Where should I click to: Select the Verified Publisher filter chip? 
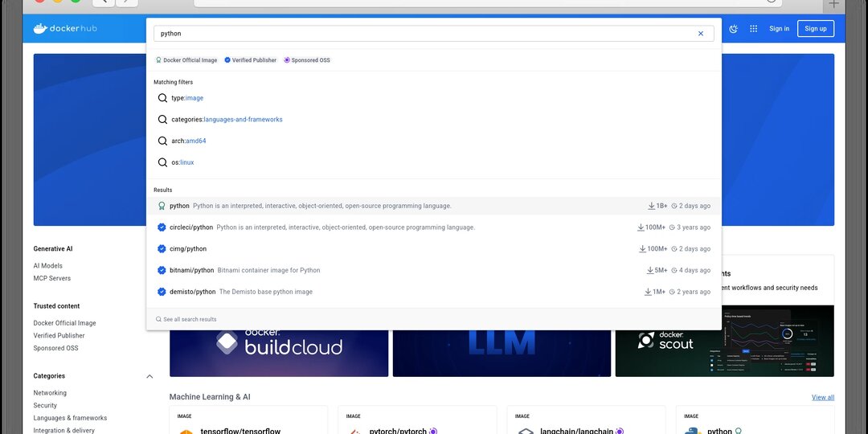(250, 59)
